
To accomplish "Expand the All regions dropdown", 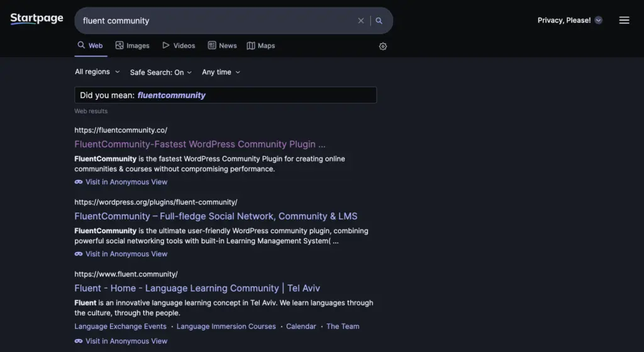I will (97, 72).
